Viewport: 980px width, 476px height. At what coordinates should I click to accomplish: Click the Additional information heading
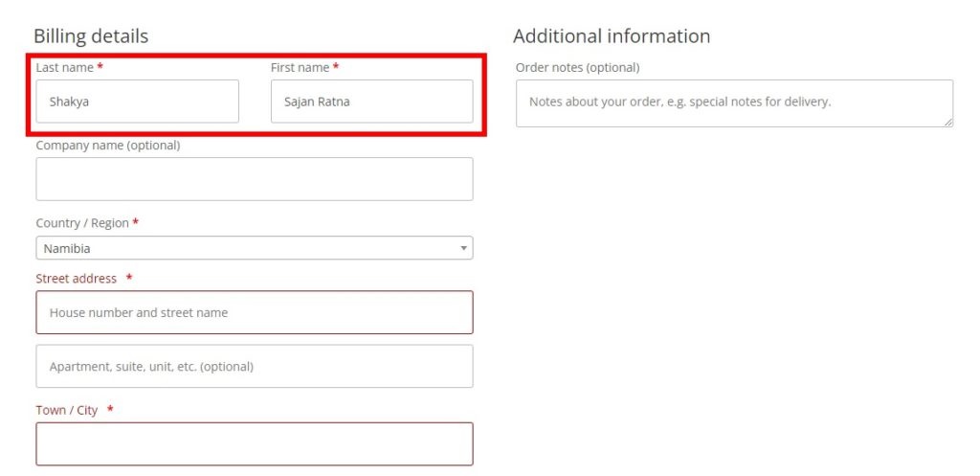pyautogui.click(x=612, y=36)
